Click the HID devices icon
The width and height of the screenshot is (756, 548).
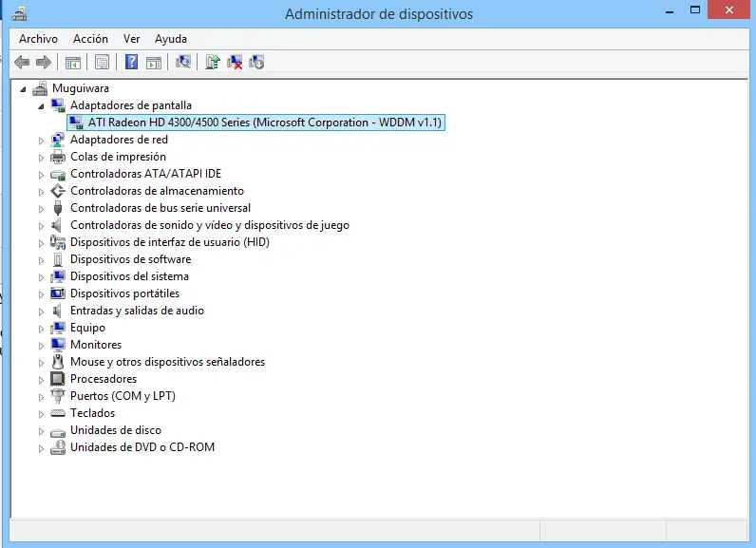pyautogui.click(x=58, y=242)
